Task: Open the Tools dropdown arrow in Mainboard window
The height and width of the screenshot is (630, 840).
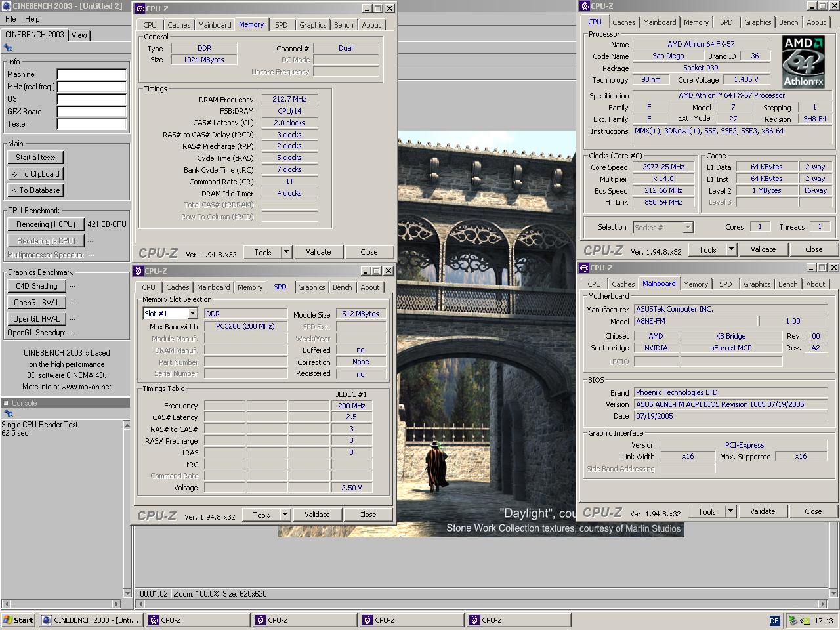Action: pos(730,511)
